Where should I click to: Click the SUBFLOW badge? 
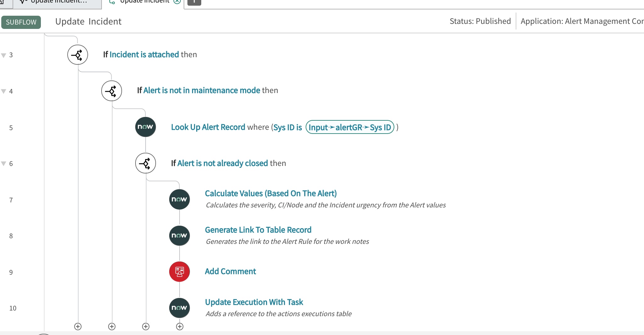click(21, 22)
